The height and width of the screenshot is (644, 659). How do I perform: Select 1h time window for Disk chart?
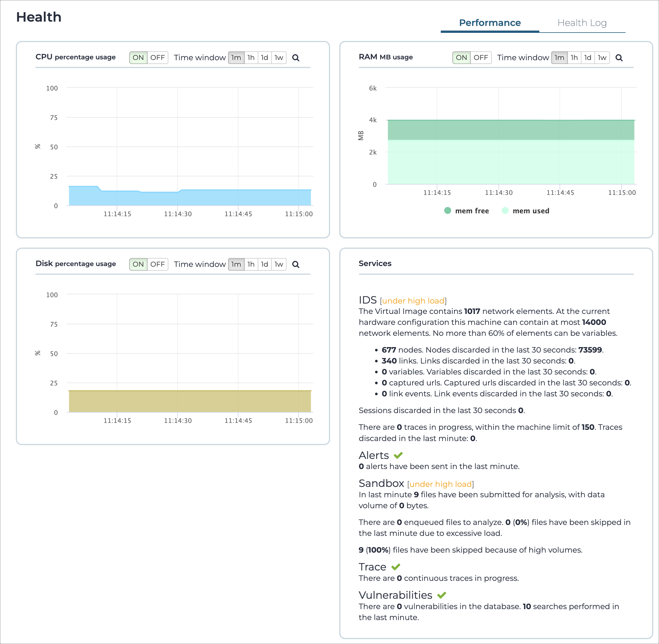pos(251,264)
